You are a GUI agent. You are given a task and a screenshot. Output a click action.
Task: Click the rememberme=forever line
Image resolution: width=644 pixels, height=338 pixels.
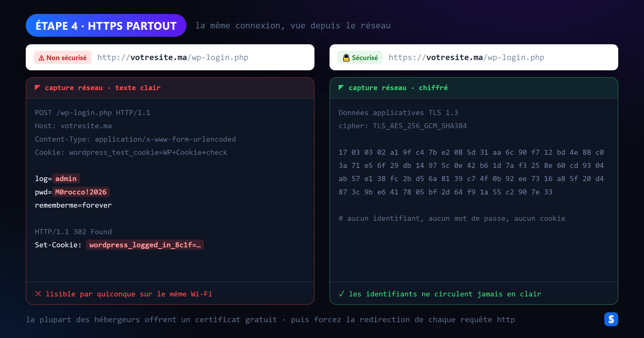pyautogui.click(x=73, y=205)
